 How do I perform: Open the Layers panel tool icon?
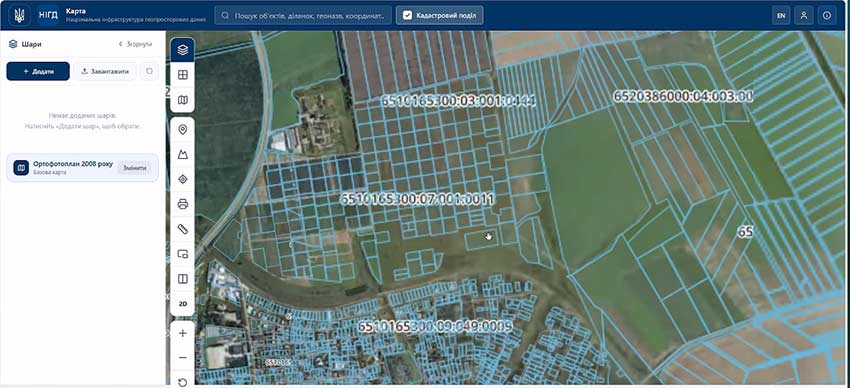coord(183,50)
